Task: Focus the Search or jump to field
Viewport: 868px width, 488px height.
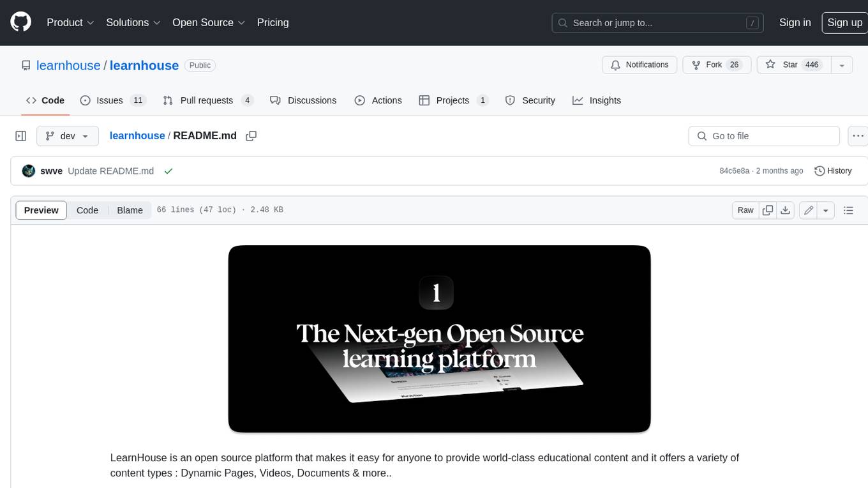Action: pos(659,22)
